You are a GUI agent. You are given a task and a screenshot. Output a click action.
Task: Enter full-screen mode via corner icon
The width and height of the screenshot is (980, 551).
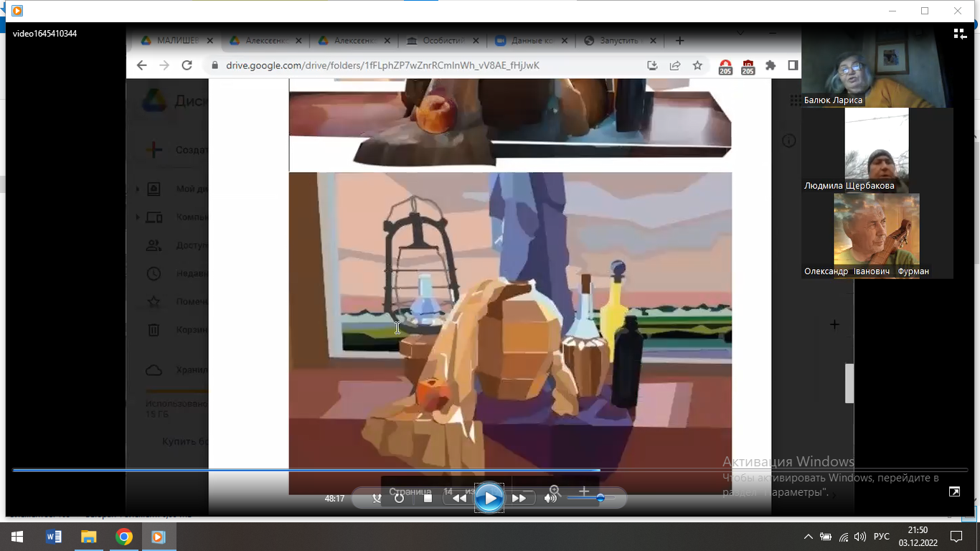954,491
